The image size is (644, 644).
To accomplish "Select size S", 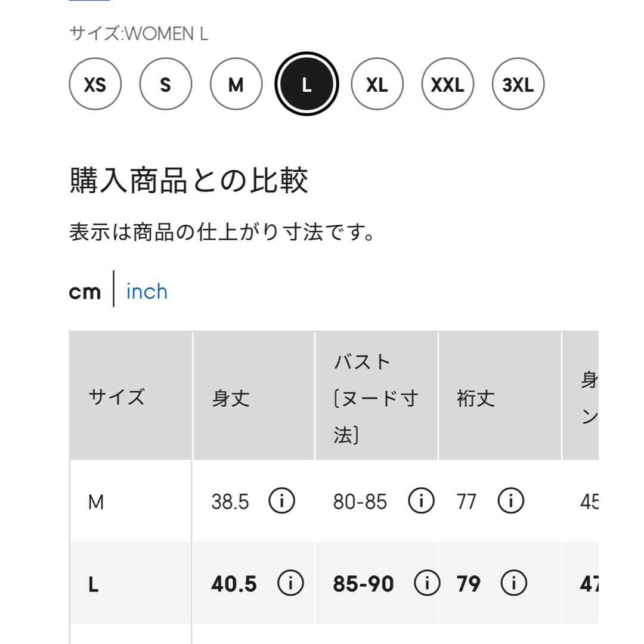I will pyautogui.click(x=166, y=84).
